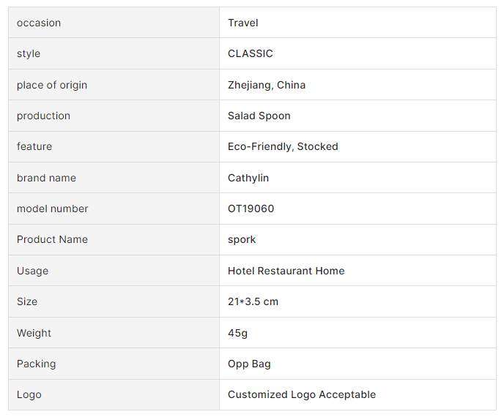The height and width of the screenshot is (420, 504).
Task: Select the 'Travel' value cell
Action: tap(243, 23)
